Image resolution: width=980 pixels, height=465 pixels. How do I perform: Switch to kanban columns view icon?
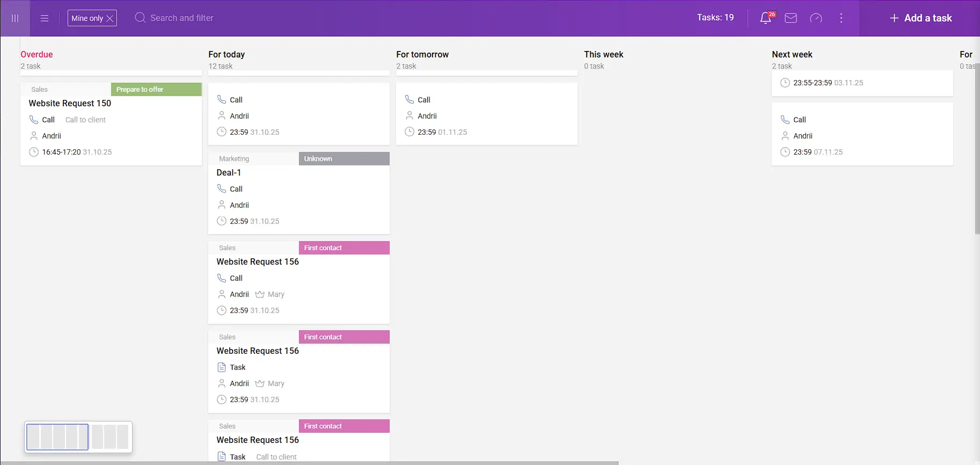pos(15,18)
